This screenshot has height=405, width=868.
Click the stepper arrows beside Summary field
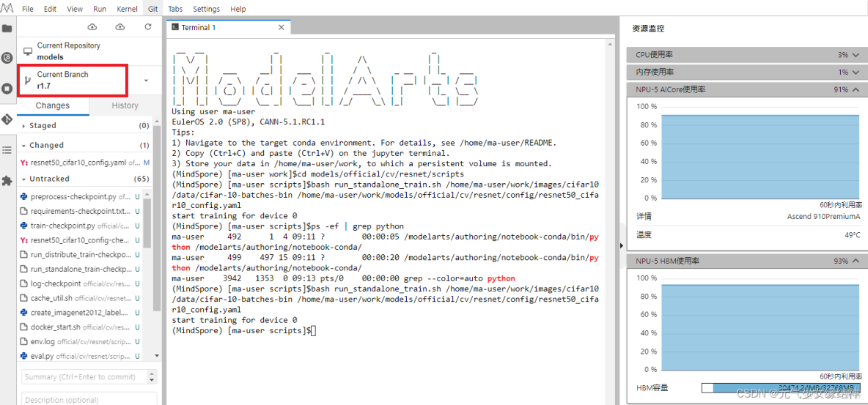pos(152,376)
